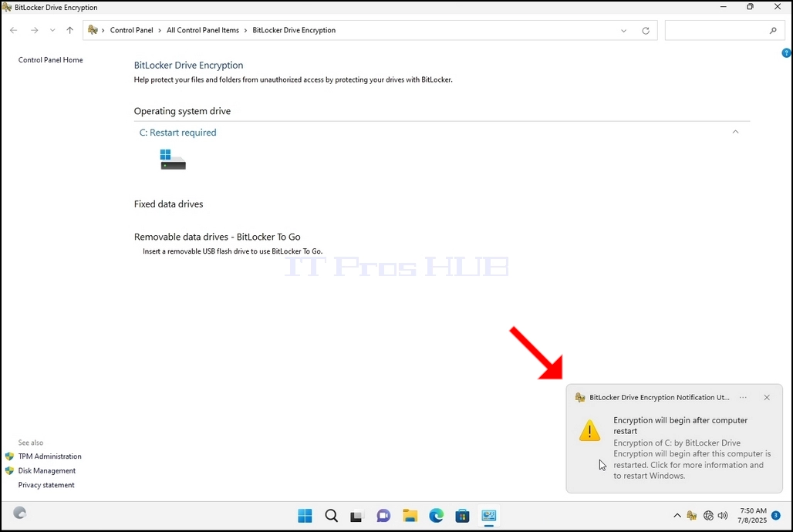This screenshot has height=532, width=793.
Task: Open taskbar Search
Action: pyautogui.click(x=331, y=516)
